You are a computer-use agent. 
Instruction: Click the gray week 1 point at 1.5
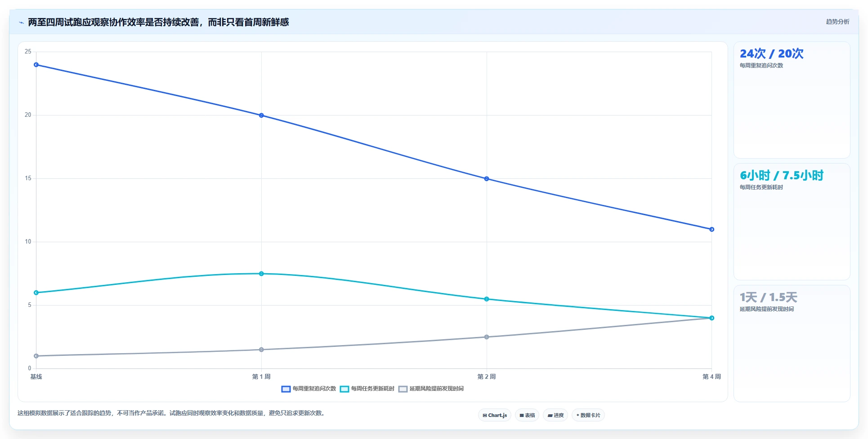(x=261, y=350)
